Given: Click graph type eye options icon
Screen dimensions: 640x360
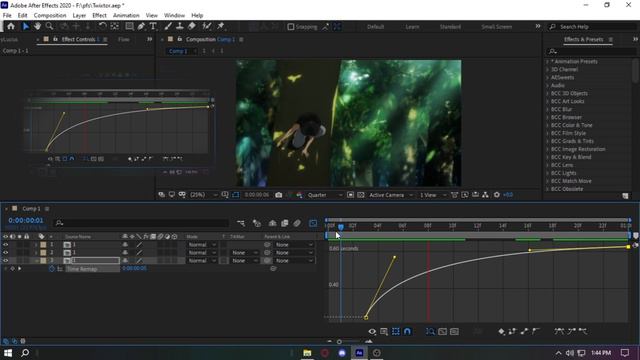Looking at the screenshot, I should click(x=372, y=331).
